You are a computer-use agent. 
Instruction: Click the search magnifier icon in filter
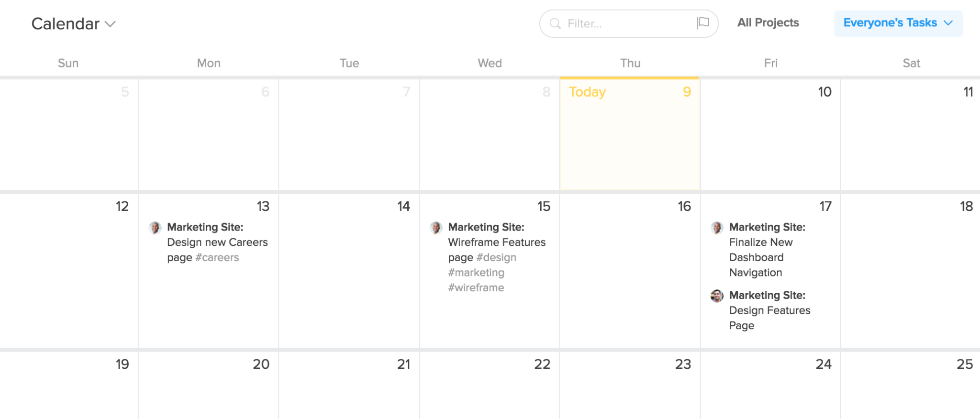(555, 23)
